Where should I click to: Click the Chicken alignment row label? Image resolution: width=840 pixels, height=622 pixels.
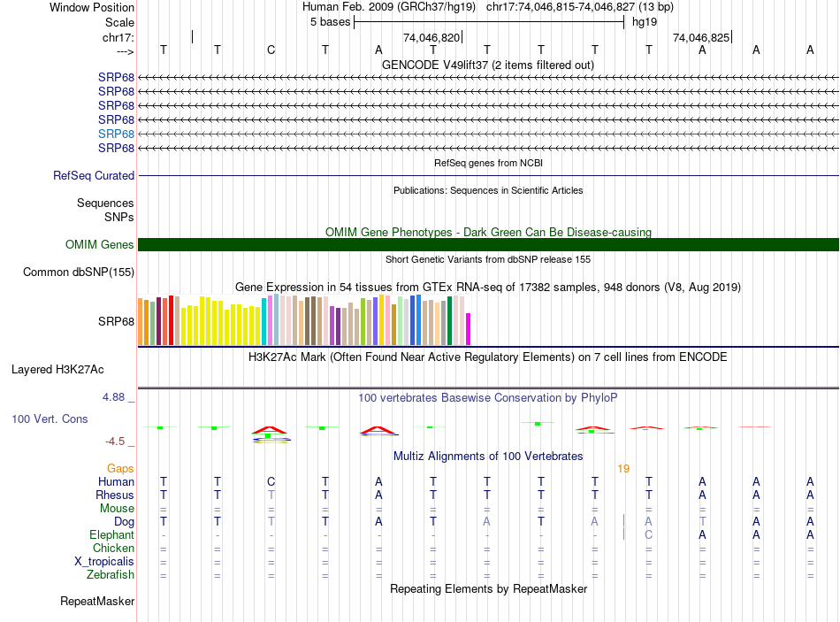(x=113, y=548)
